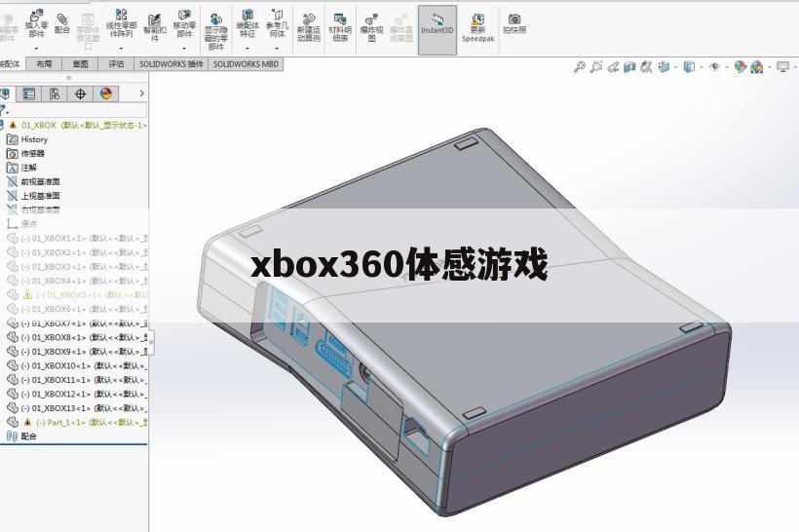Open dropdown arrow under 移动零部件
The height and width of the screenshot is (532, 799).
click(184, 49)
